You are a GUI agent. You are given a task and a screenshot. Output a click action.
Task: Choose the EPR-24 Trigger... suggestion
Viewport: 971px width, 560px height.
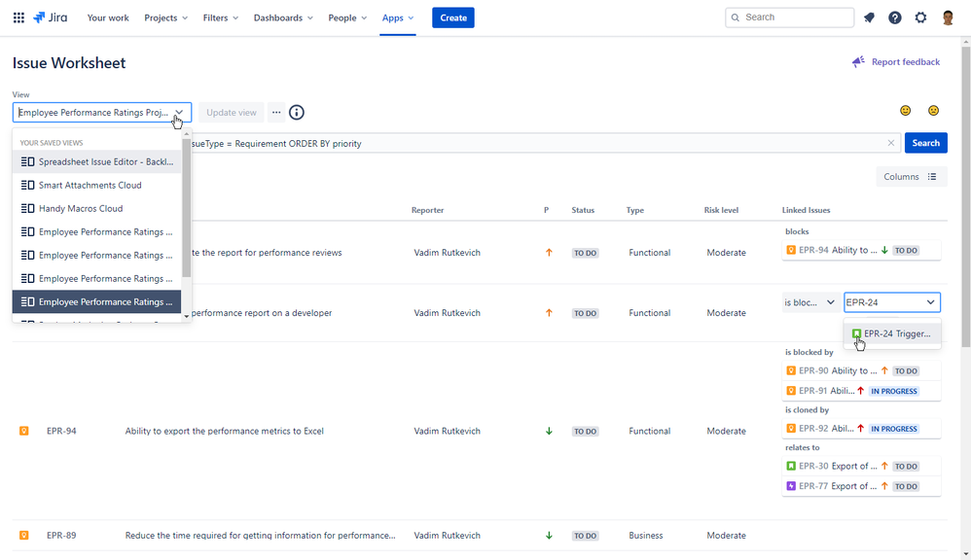[892, 333]
